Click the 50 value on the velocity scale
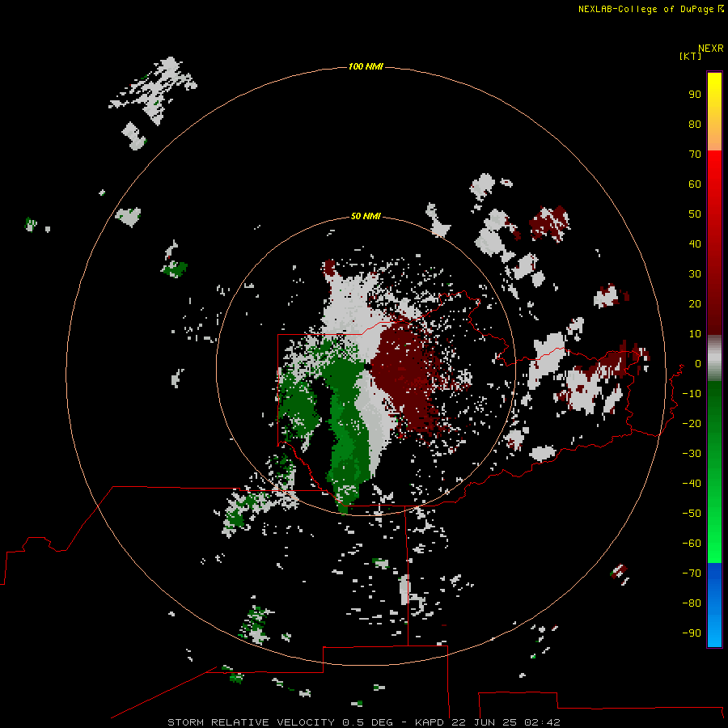728x728 pixels. tap(695, 214)
